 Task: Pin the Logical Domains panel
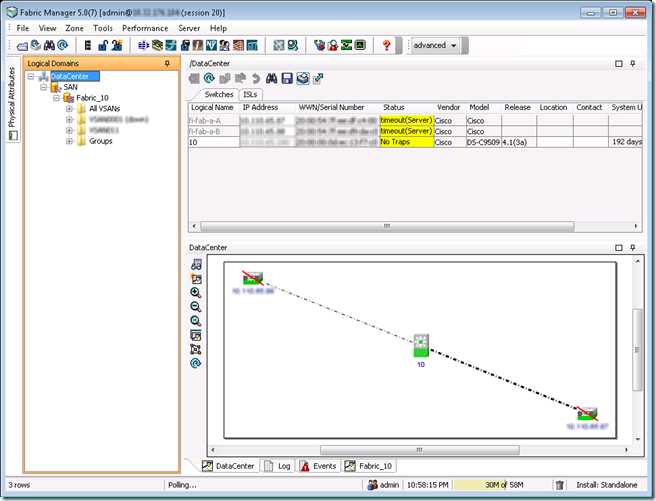167,64
